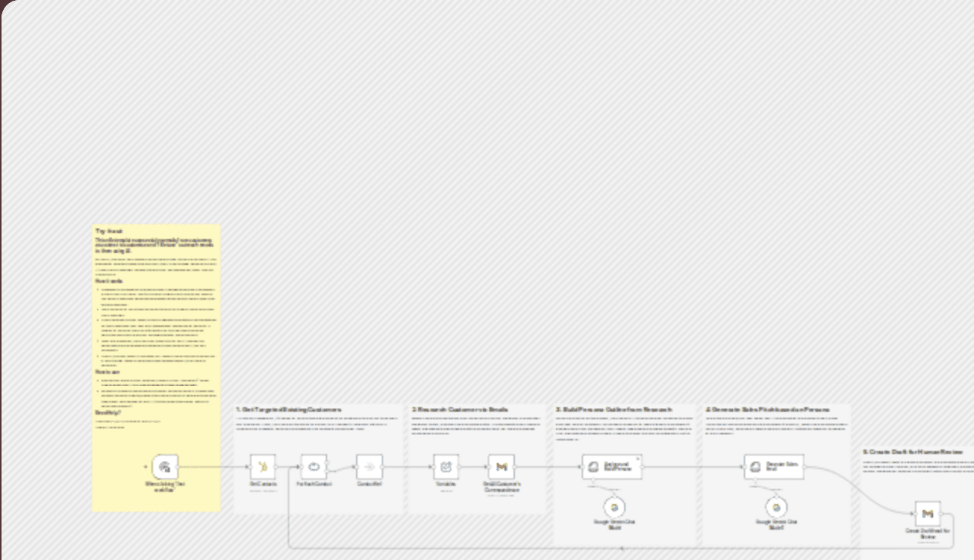This screenshot has width=974, height=560.
Task: Select Gemini Chat Model under Build Persona
Action: [615, 507]
